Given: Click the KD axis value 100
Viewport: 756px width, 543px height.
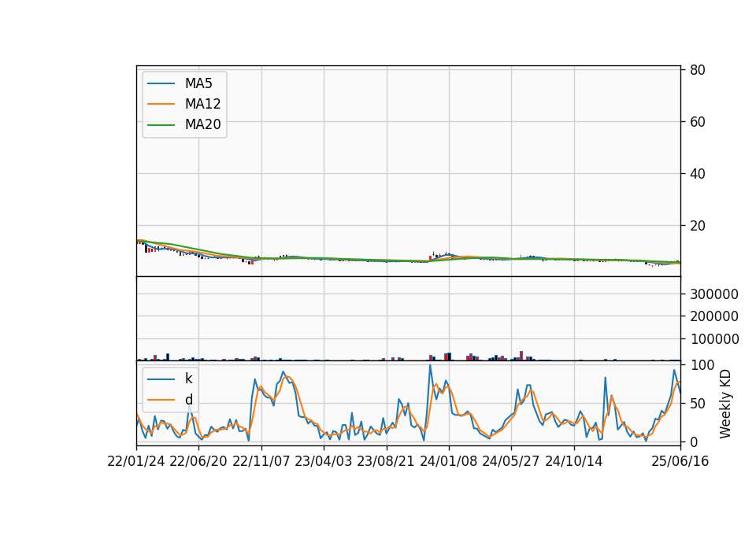Looking at the screenshot, I should [x=702, y=365].
